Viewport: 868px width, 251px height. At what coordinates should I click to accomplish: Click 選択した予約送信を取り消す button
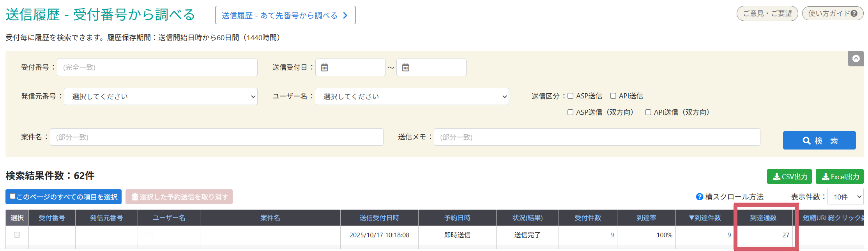pos(179,197)
